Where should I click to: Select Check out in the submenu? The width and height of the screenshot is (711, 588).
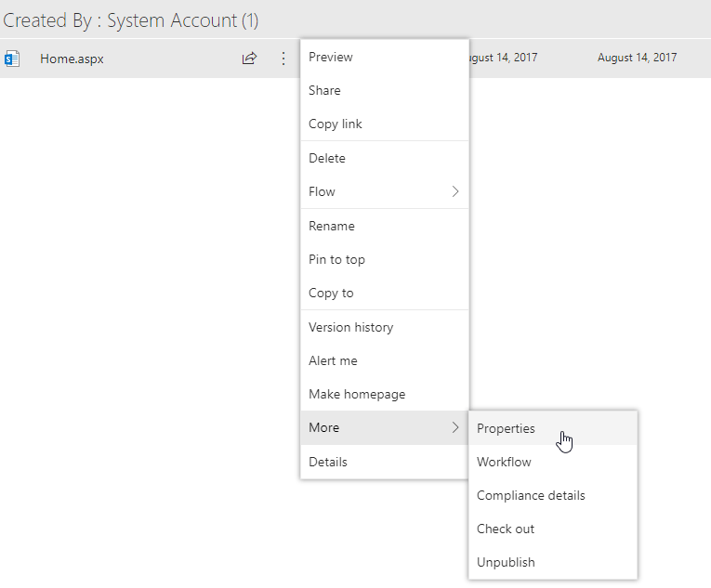click(x=506, y=529)
